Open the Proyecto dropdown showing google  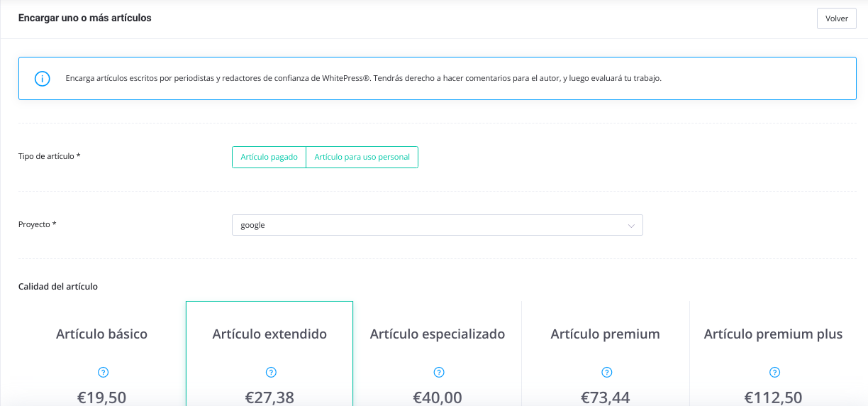pyautogui.click(x=437, y=225)
